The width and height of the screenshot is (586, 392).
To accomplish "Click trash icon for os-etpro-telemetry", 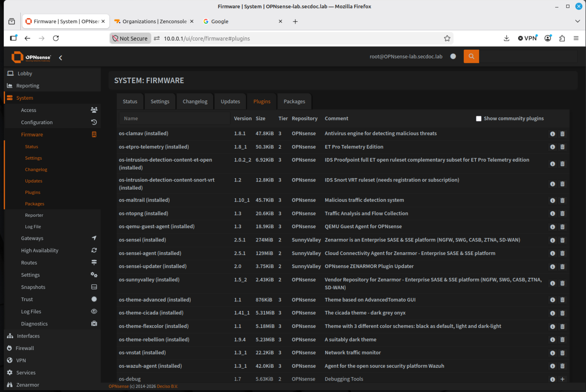I will click(x=562, y=147).
